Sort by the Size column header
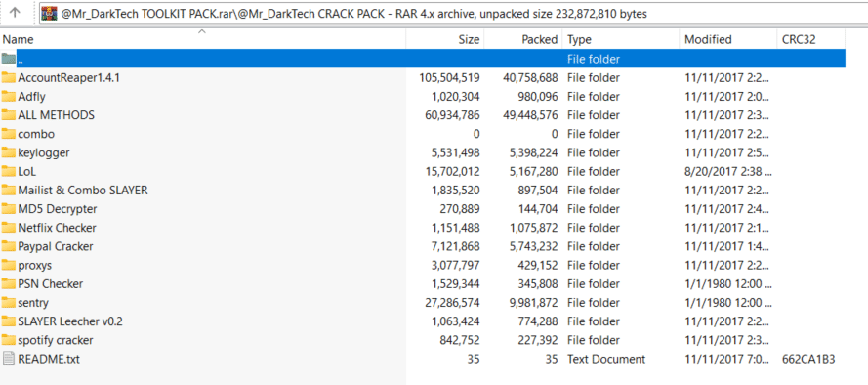The height and width of the screenshot is (385, 868). pos(445,39)
